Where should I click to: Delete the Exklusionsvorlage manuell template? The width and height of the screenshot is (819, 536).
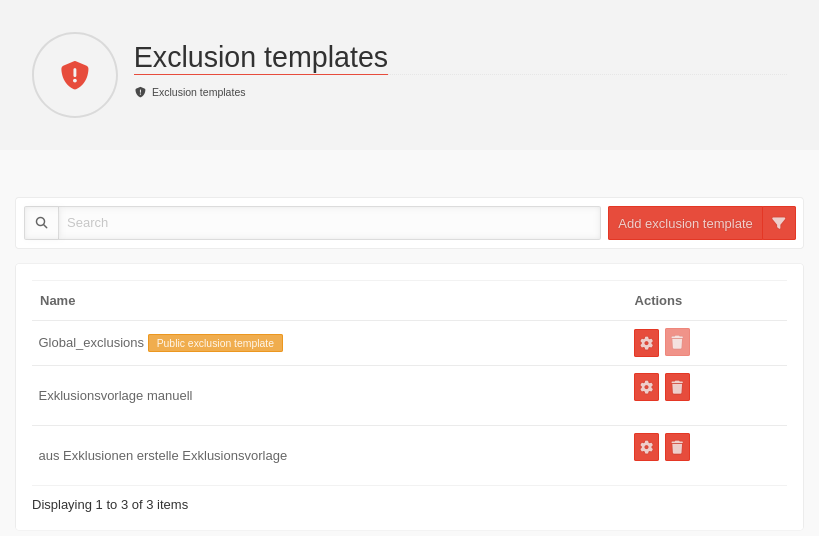677,387
